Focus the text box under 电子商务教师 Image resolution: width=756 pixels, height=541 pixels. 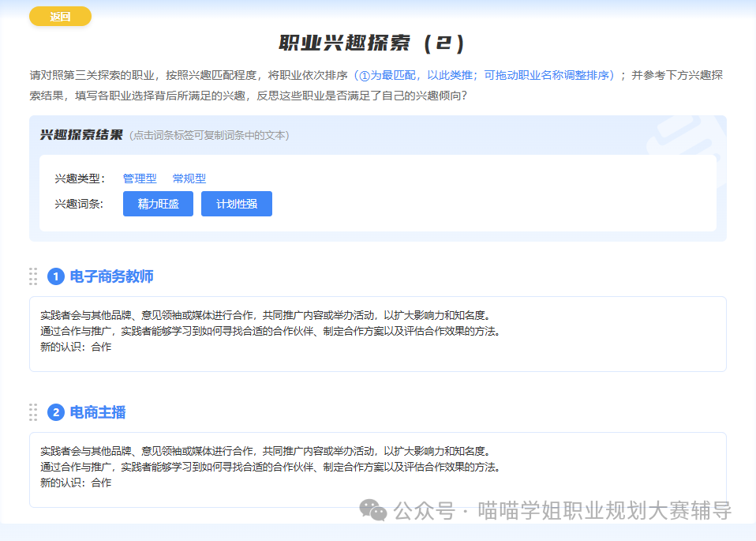tap(377, 333)
